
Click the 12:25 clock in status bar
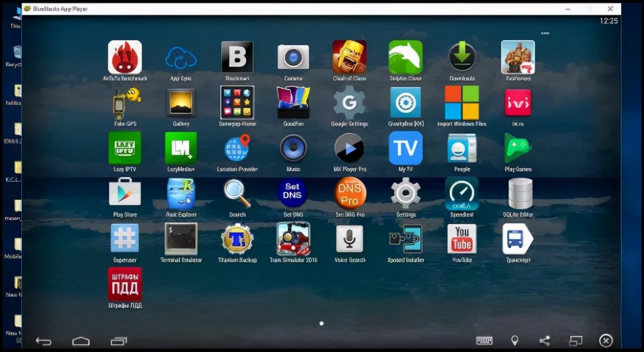pos(609,21)
